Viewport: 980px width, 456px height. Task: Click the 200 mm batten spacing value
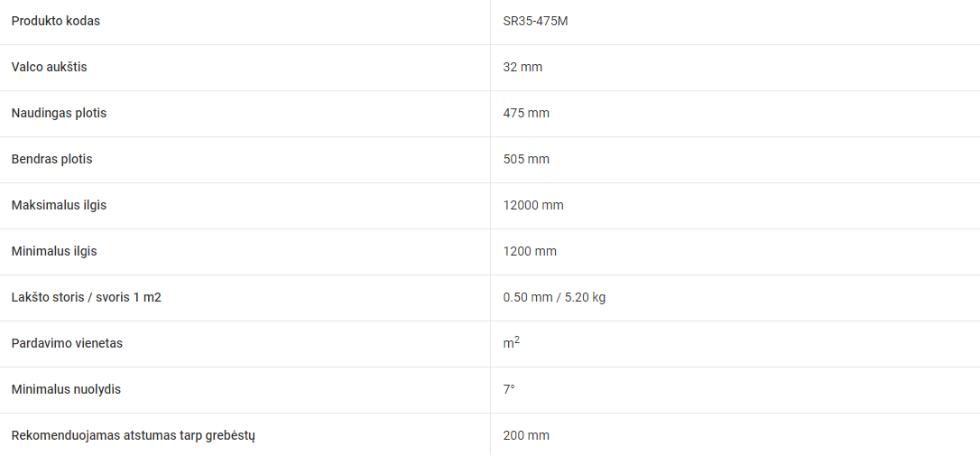(526, 435)
